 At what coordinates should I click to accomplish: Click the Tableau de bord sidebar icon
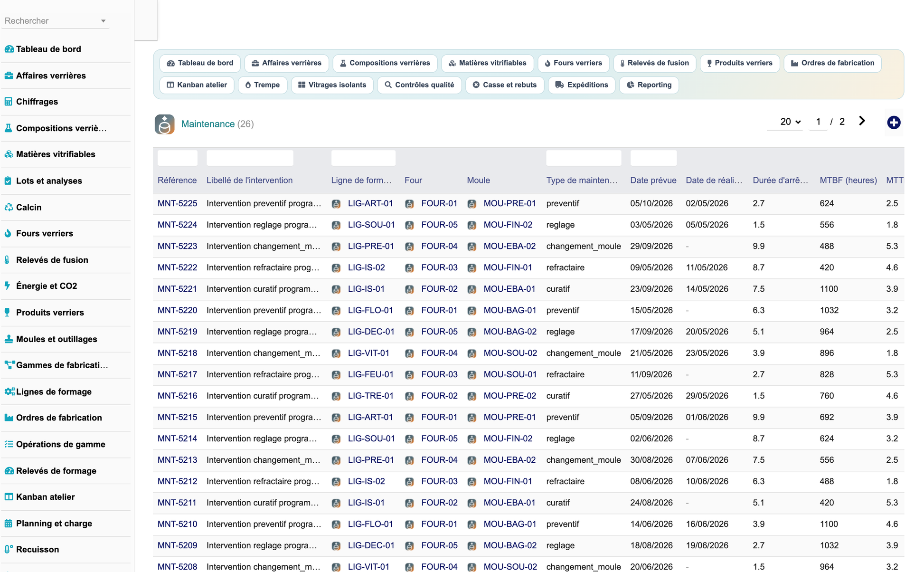pos(9,49)
